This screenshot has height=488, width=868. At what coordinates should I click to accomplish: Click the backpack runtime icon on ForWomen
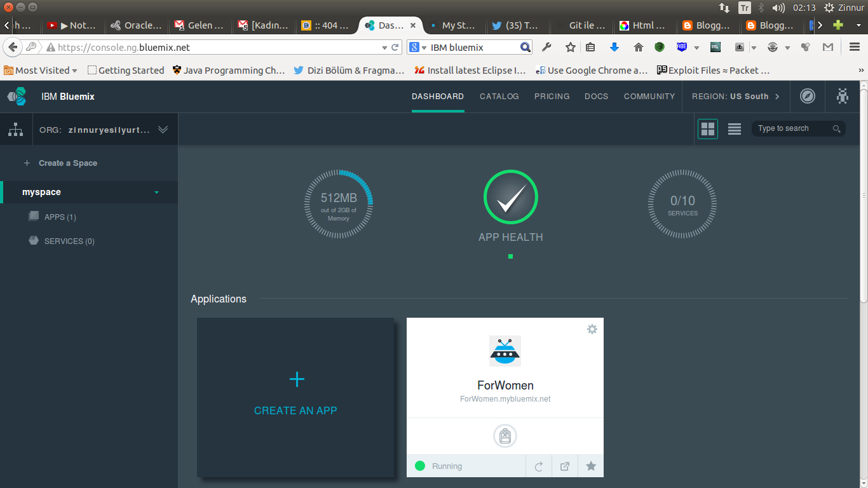pyautogui.click(x=505, y=436)
